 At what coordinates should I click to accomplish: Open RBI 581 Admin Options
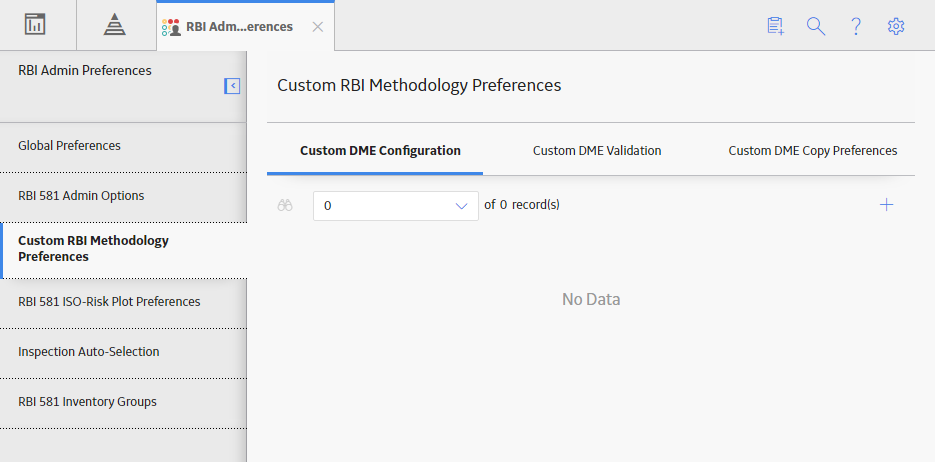point(123,196)
